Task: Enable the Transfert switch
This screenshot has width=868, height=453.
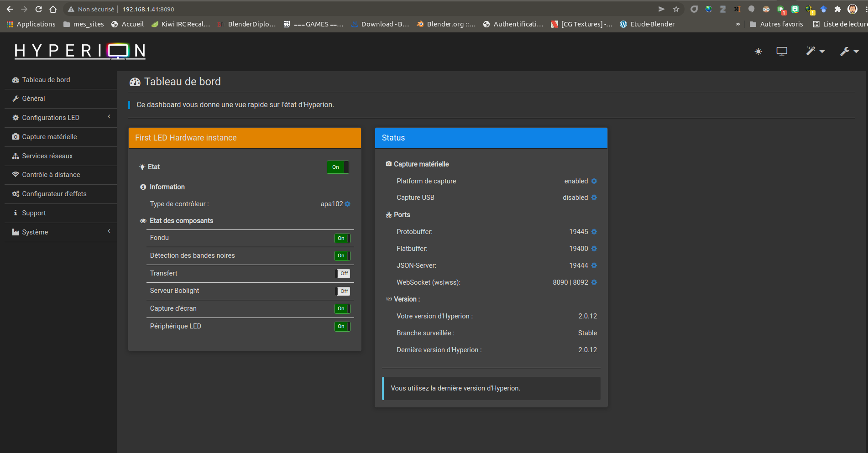Action: tap(342, 273)
